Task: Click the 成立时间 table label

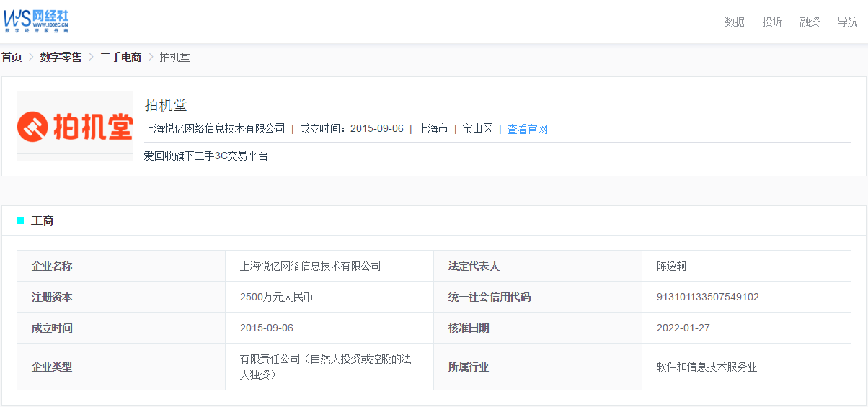Action: tap(121, 328)
